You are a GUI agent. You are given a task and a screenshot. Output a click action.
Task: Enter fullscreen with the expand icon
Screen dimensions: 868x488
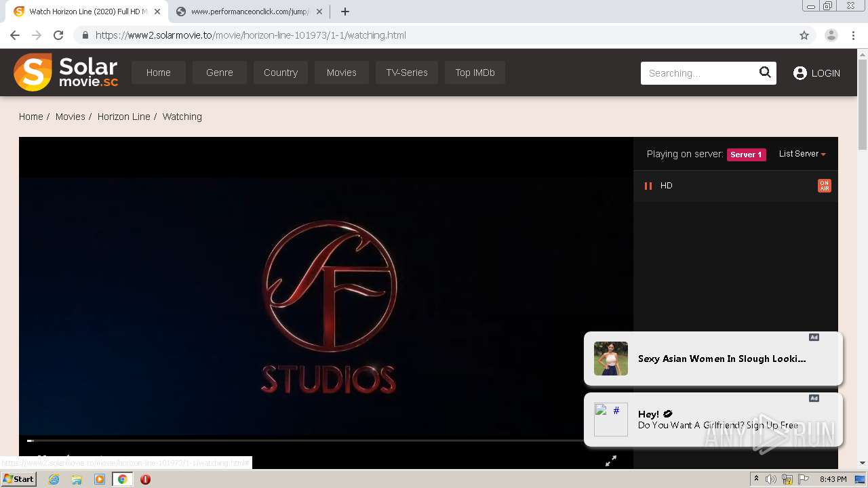(x=611, y=461)
